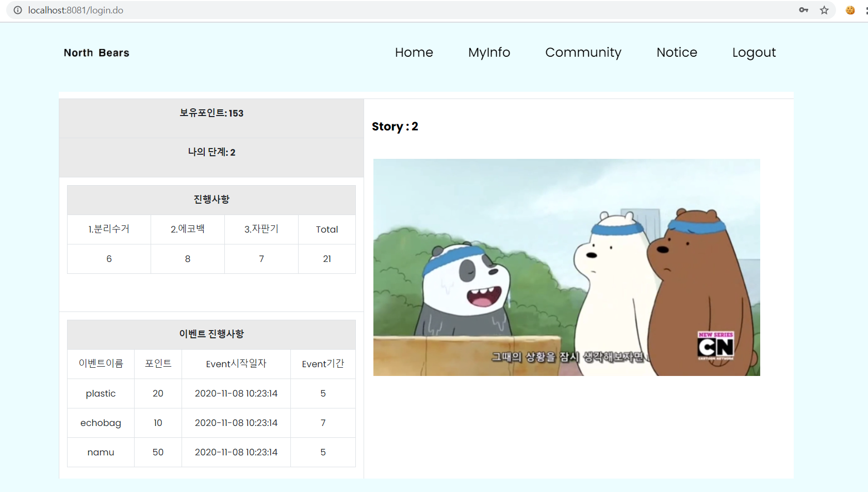Select the '이벤트이름' column header

[x=101, y=364]
